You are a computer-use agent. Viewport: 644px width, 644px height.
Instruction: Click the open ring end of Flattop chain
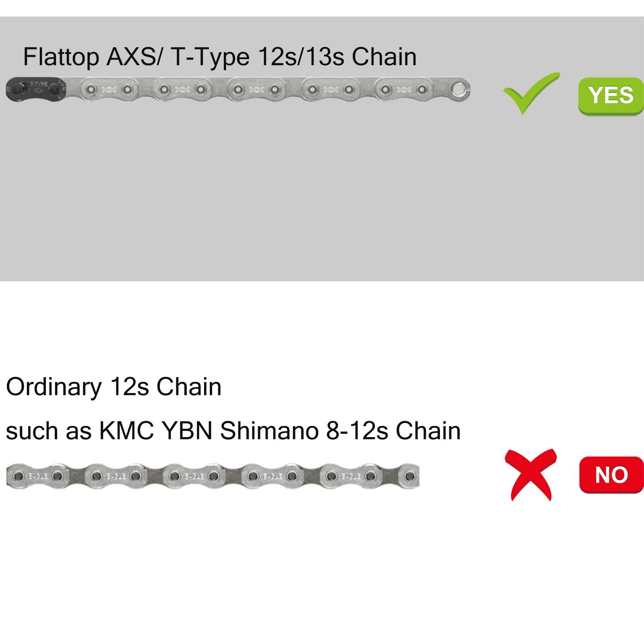click(458, 89)
